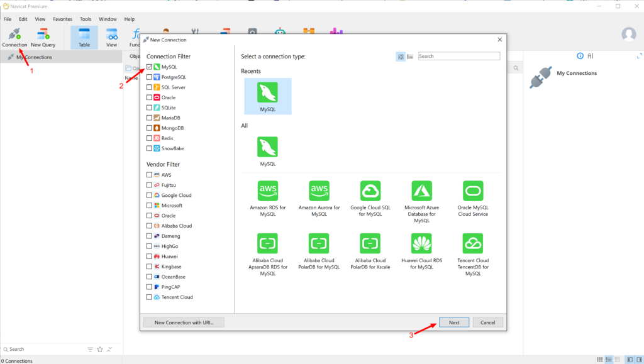Image resolution: width=644 pixels, height=364 pixels.
Task: Switch to list view in dialog
Action: point(410,57)
